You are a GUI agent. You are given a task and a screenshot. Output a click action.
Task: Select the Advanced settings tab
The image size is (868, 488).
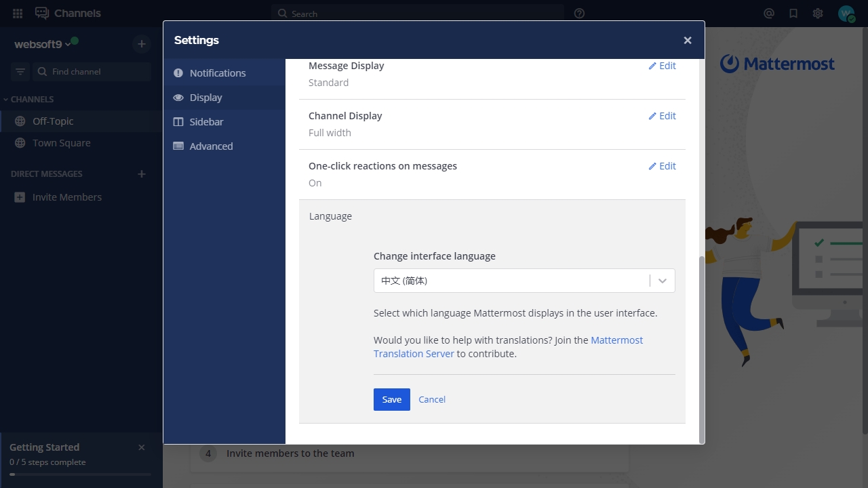[x=211, y=146]
